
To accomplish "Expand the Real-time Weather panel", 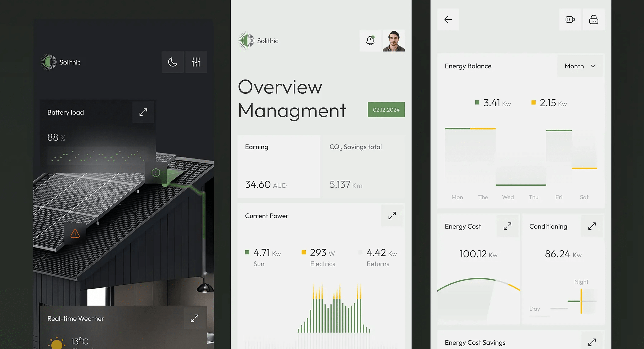I will click(194, 318).
